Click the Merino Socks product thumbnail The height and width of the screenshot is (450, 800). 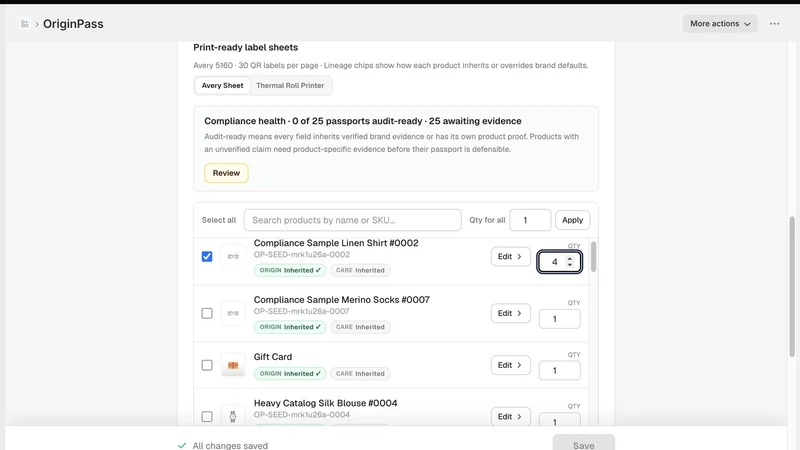(x=233, y=313)
